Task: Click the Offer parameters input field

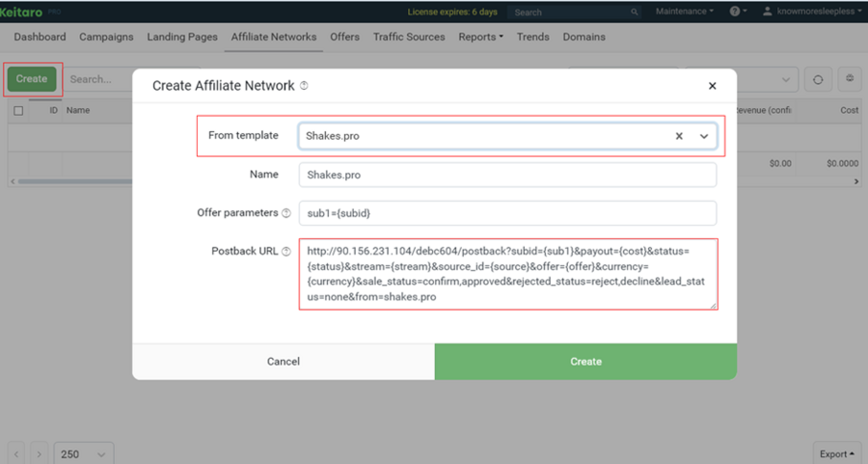Action: (x=507, y=213)
